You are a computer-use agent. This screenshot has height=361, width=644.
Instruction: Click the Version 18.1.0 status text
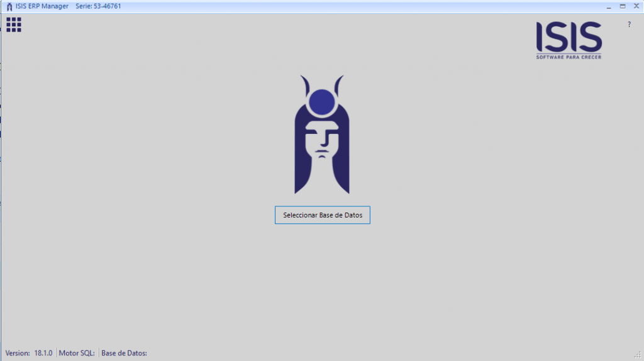pyautogui.click(x=29, y=353)
